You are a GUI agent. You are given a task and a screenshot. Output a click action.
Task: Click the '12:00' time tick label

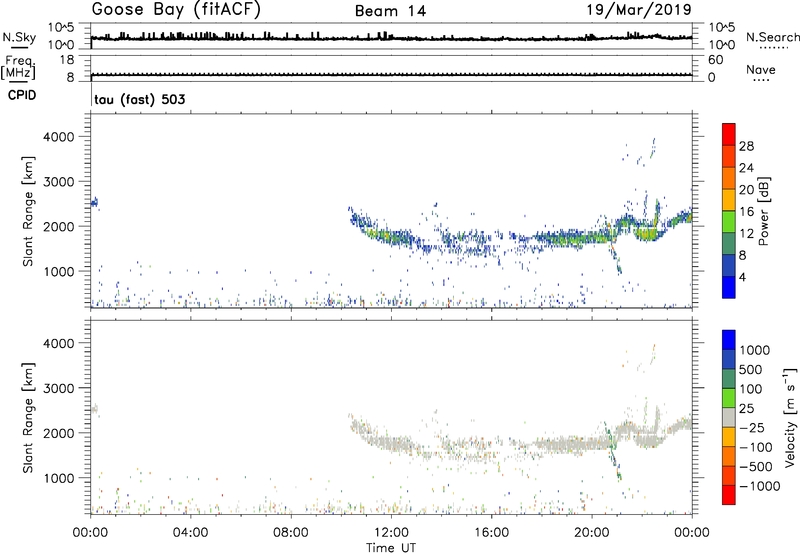391,533
